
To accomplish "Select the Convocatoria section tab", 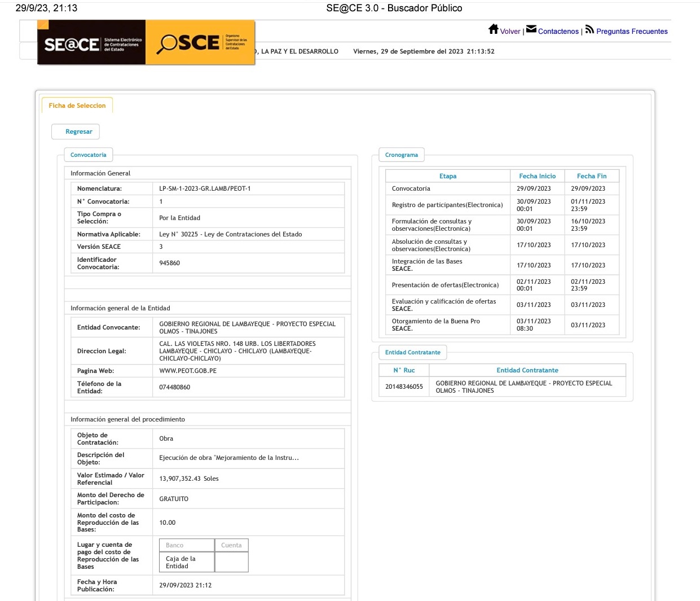I will [x=89, y=155].
